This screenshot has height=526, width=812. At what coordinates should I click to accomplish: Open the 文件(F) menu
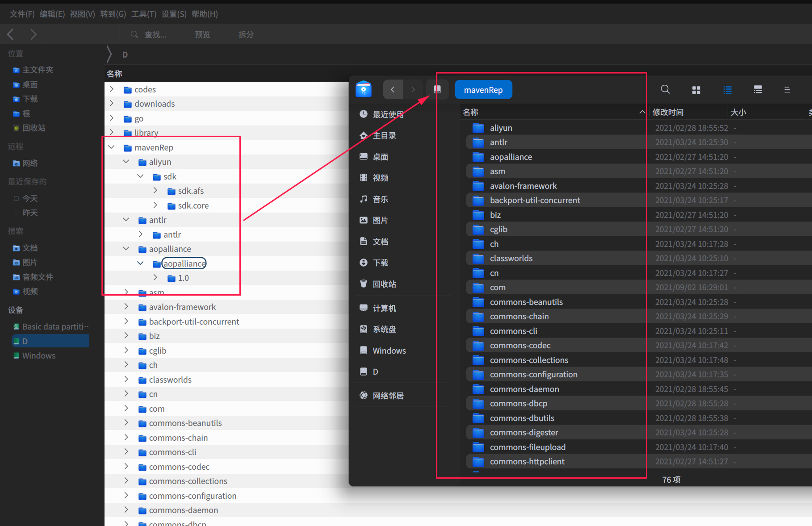(x=22, y=14)
